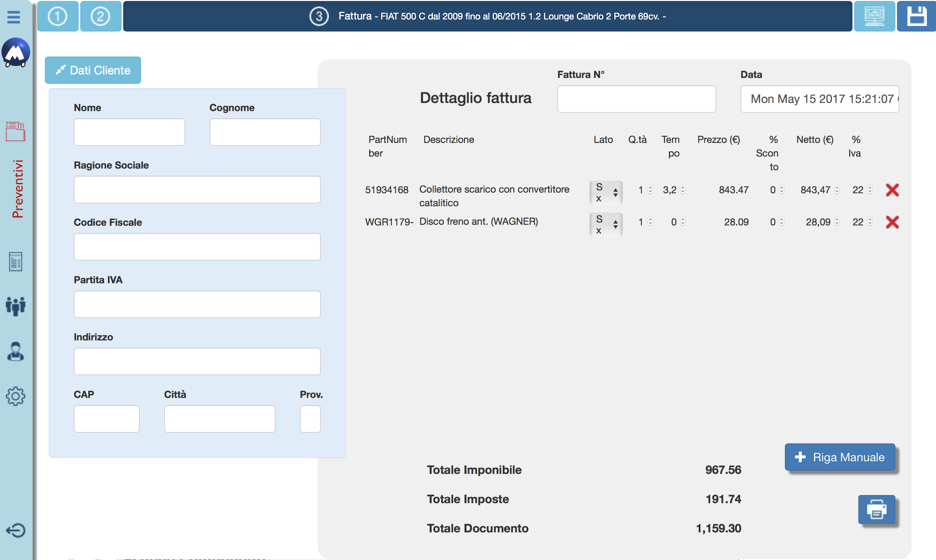Open the invoices receipt icon in sidebar

click(x=16, y=261)
